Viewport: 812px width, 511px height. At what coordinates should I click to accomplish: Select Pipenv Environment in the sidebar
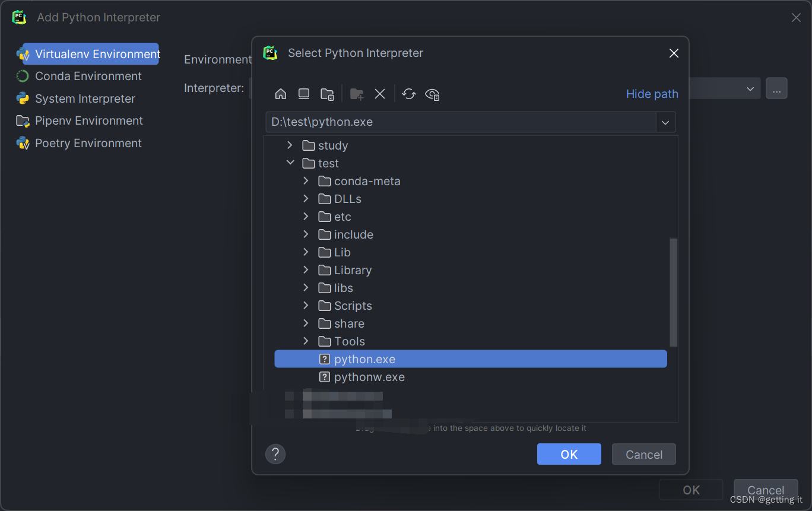[x=80, y=120]
